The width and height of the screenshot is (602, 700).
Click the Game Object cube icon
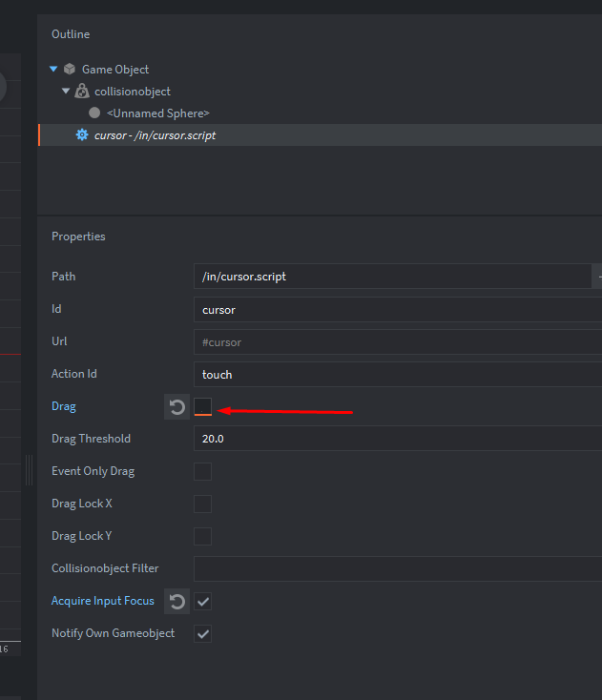pos(70,70)
